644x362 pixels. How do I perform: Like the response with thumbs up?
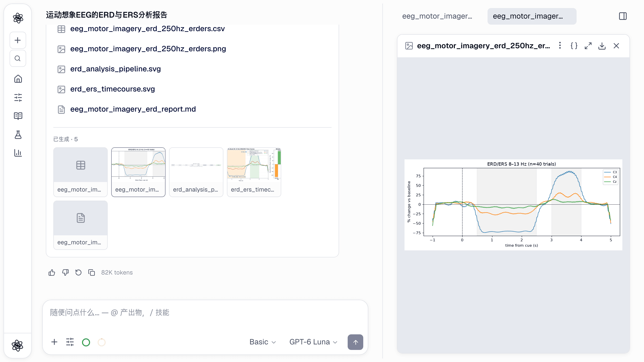[x=52, y=273]
